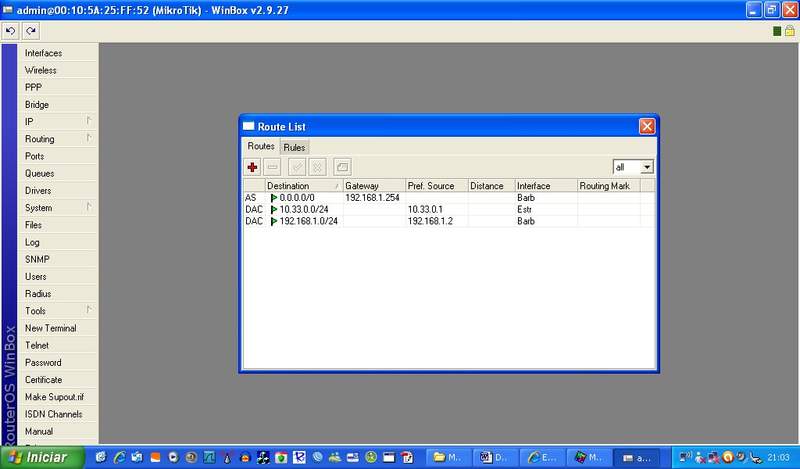Click the enable route checkmark button
The width and height of the screenshot is (800, 469).
coord(297,167)
